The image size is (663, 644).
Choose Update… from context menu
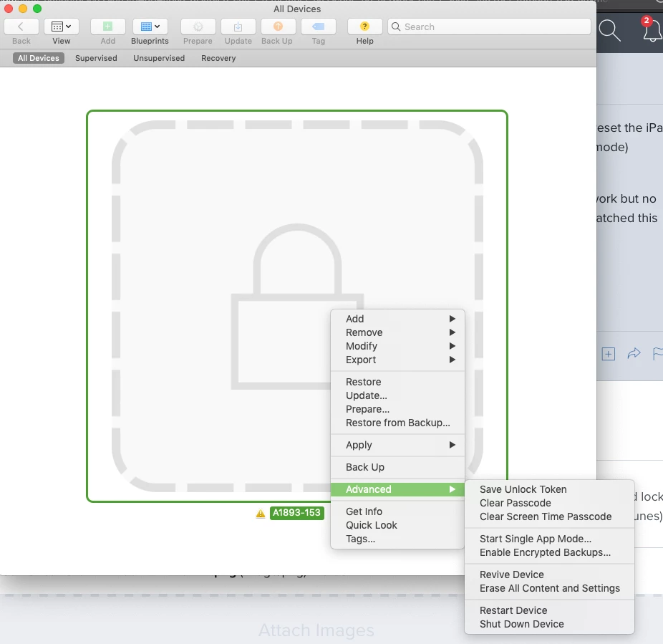coord(397,395)
